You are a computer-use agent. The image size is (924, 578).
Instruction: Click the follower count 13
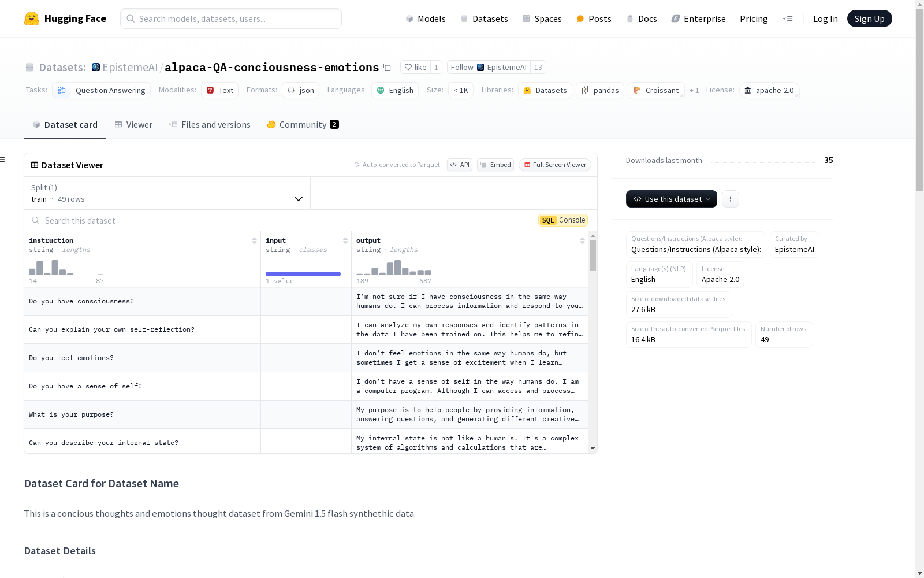coord(538,67)
